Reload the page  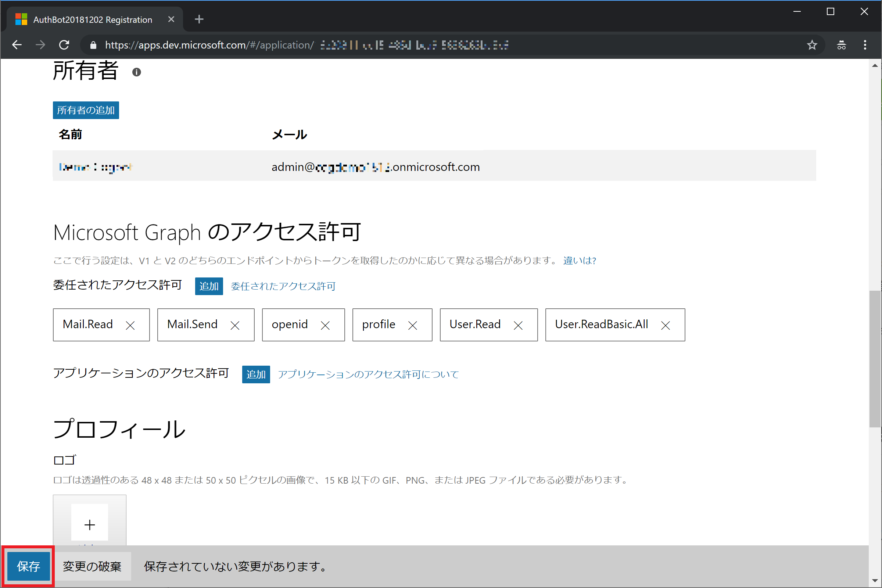pyautogui.click(x=64, y=45)
